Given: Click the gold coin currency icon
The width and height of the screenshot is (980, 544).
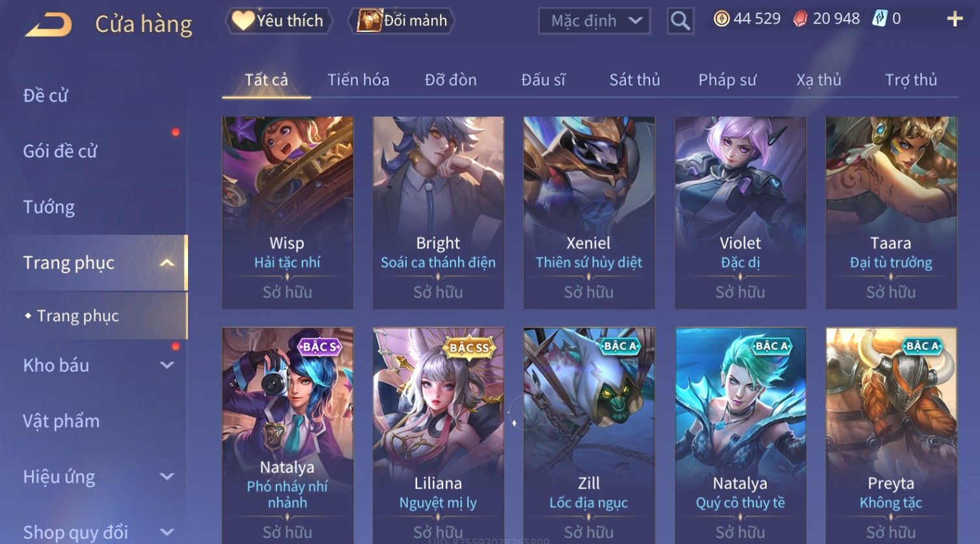Looking at the screenshot, I should [x=721, y=19].
